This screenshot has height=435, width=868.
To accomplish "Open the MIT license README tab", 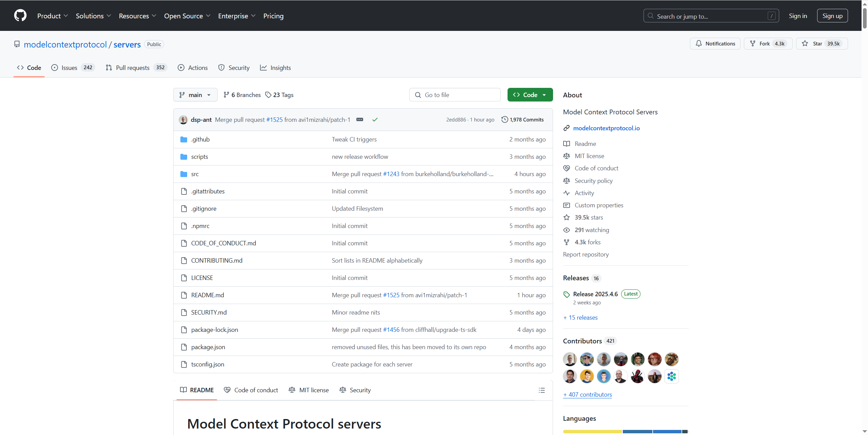I will tap(309, 390).
